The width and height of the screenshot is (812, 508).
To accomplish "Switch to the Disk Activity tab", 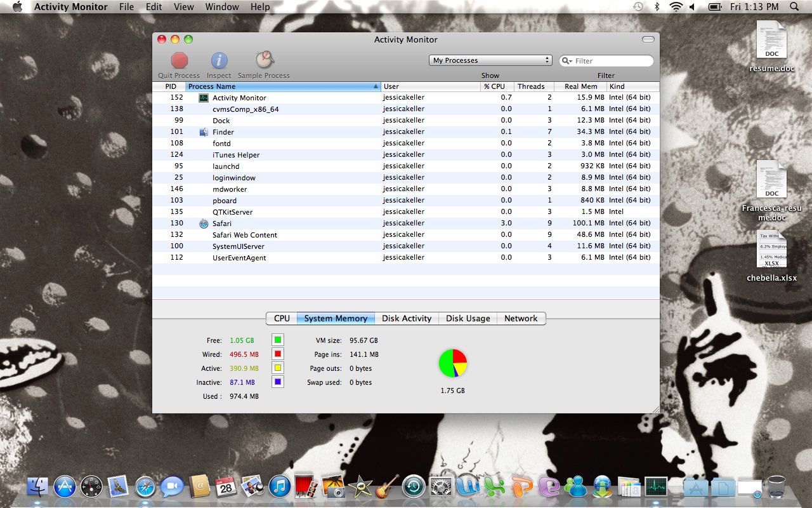I will point(407,319).
